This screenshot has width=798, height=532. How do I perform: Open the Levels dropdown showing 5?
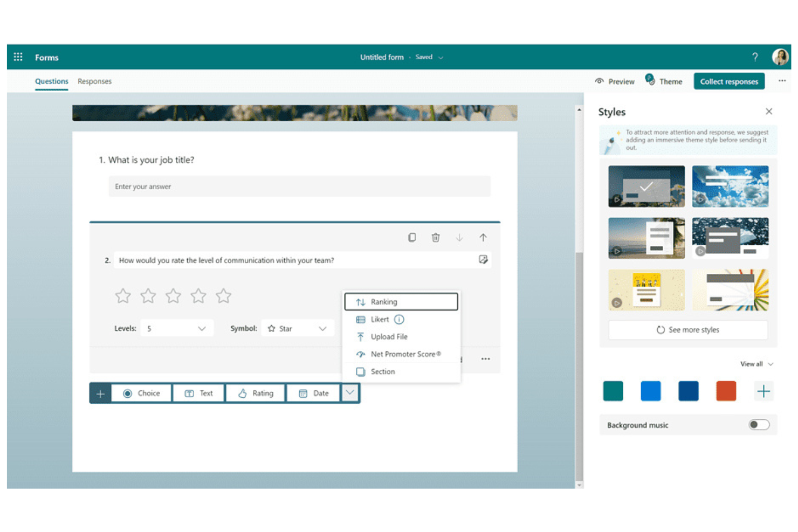coord(177,328)
